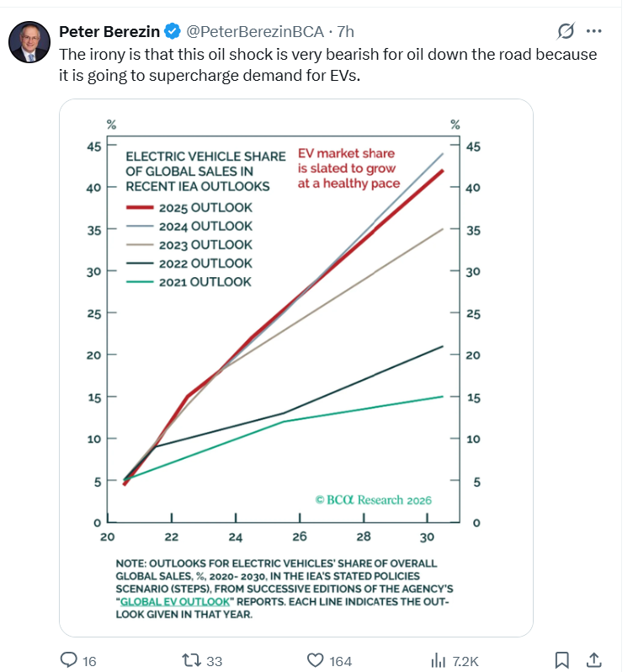The image size is (633, 672).
Task: Click the Peter Berezin display name
Action: 109,32
